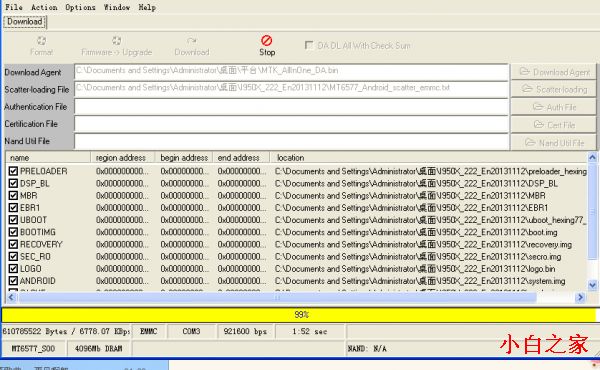The image size is (600, 370).
Task: Click the Auth File browse button
Action: click(x=554, y=107)
